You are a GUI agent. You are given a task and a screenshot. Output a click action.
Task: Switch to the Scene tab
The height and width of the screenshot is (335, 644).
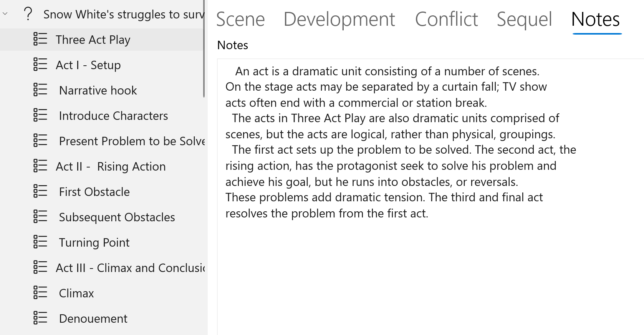pos(240,19)
